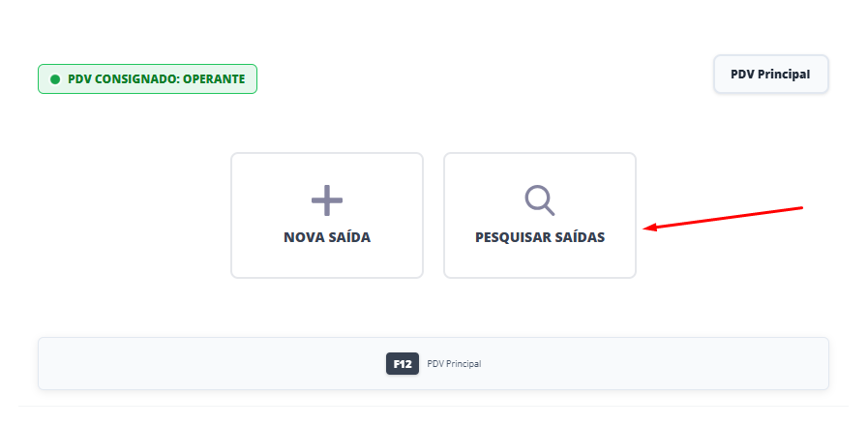The width and height of the screenshot is (868, 427).
Task: Click the blank space above the magnifier in Pesquisar card
Action: pos(539,168)
